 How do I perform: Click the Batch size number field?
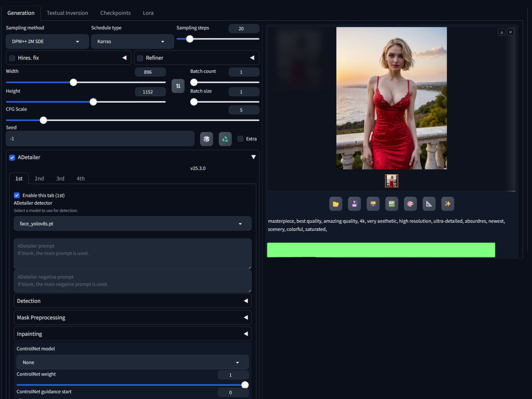[x=244, y=92]
